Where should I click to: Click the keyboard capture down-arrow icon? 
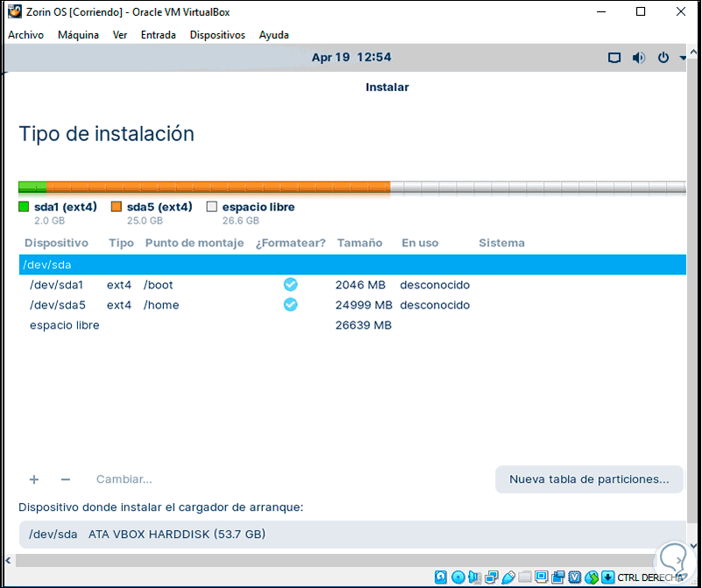click(607, 577)
